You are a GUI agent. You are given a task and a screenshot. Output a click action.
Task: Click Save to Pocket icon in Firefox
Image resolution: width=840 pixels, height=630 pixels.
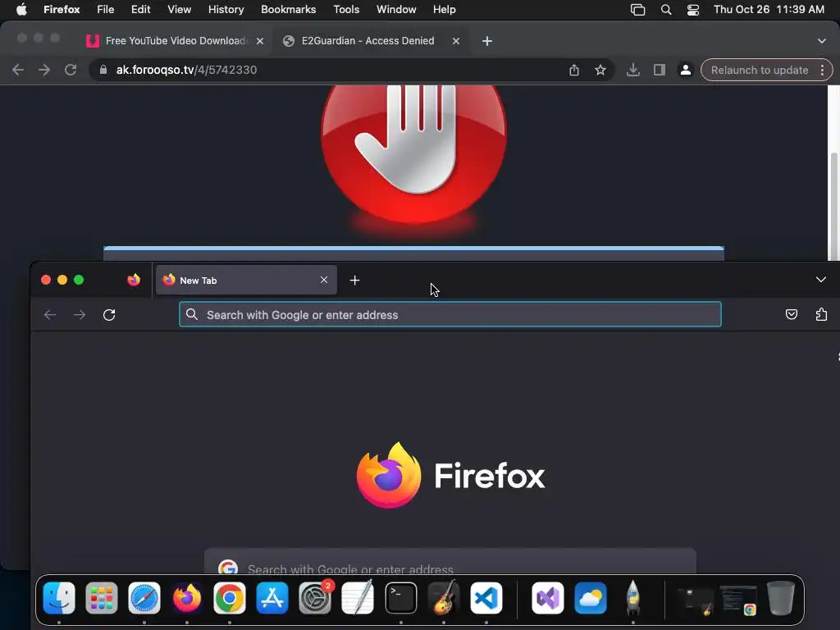click(x=792, y=314)
